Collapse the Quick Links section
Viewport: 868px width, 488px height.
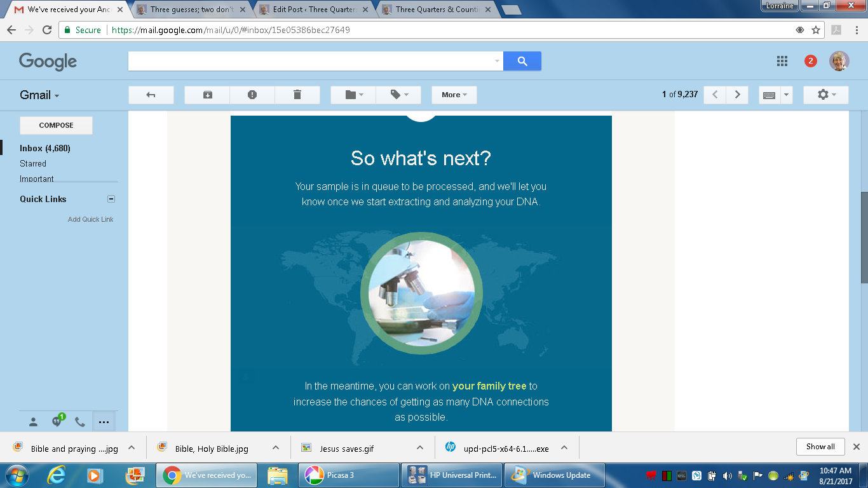(x=111, y=199)
